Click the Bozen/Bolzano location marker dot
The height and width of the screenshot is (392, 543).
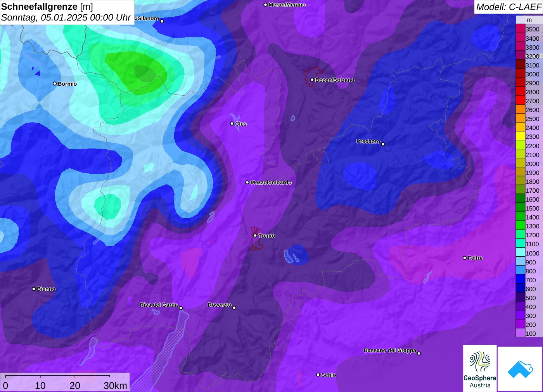pos(312,80)
